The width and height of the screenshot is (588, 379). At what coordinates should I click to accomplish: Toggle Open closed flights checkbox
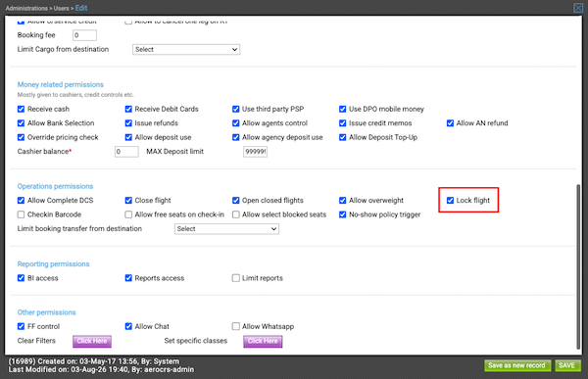click(235, 201)
